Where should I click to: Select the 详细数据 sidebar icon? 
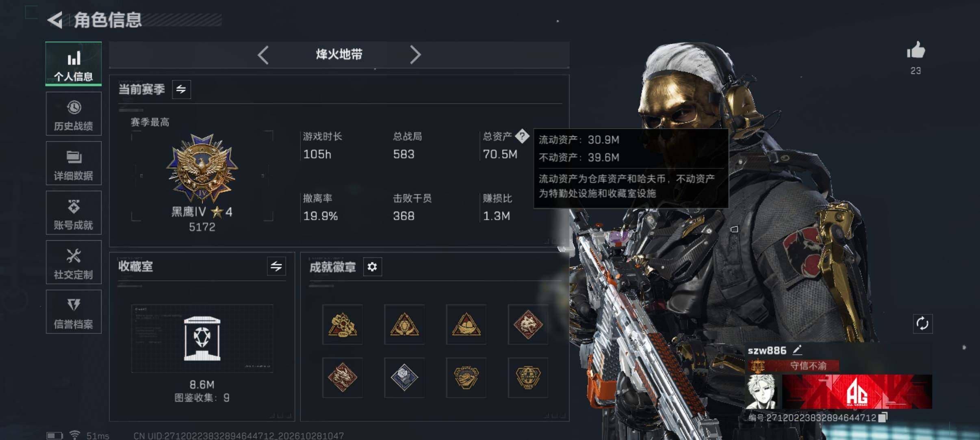[x=74, y=163]
